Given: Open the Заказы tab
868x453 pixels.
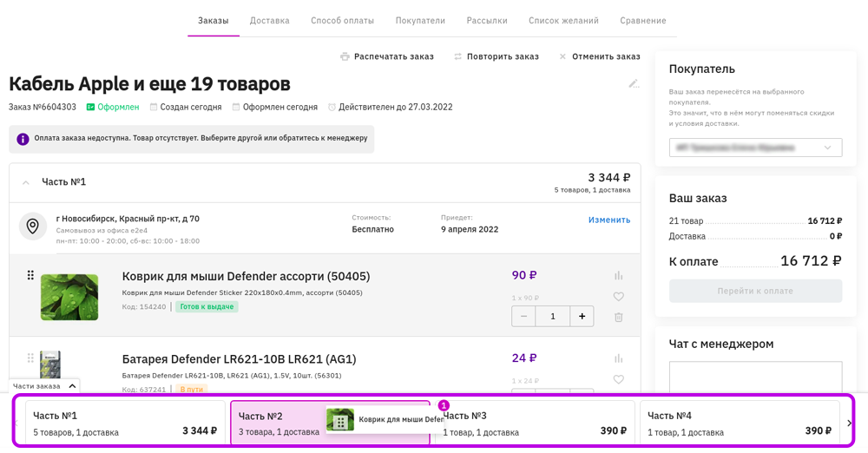Looking at the screenshot, I should pyautogui.click(x=214, y=21).
